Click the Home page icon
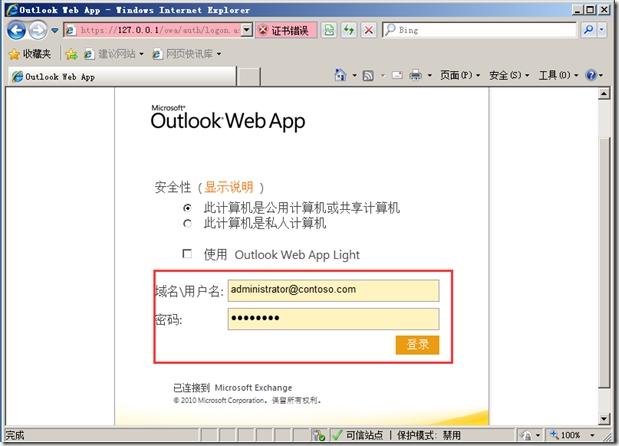Viewport: 619px width, 446px height. pyautogui.click(x=340, y=75)
